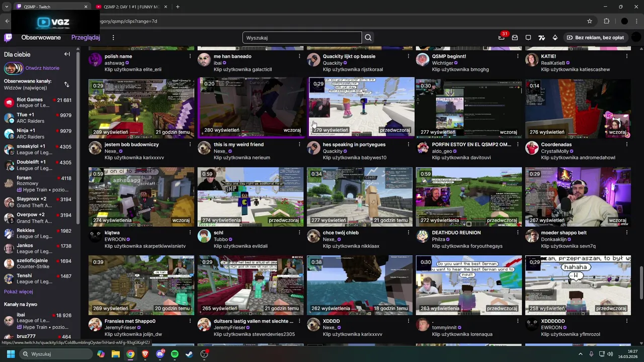Open more options three dots in top nav

pos(113,38)
